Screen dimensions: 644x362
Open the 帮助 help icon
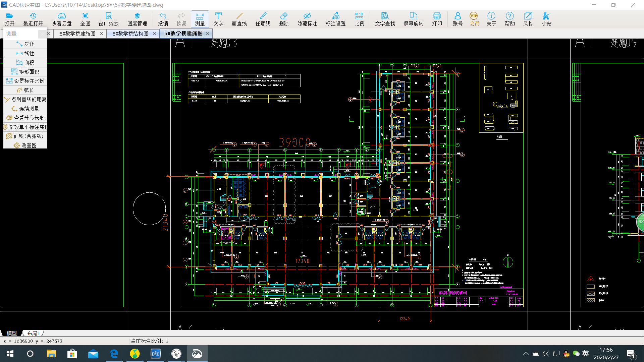510,19
